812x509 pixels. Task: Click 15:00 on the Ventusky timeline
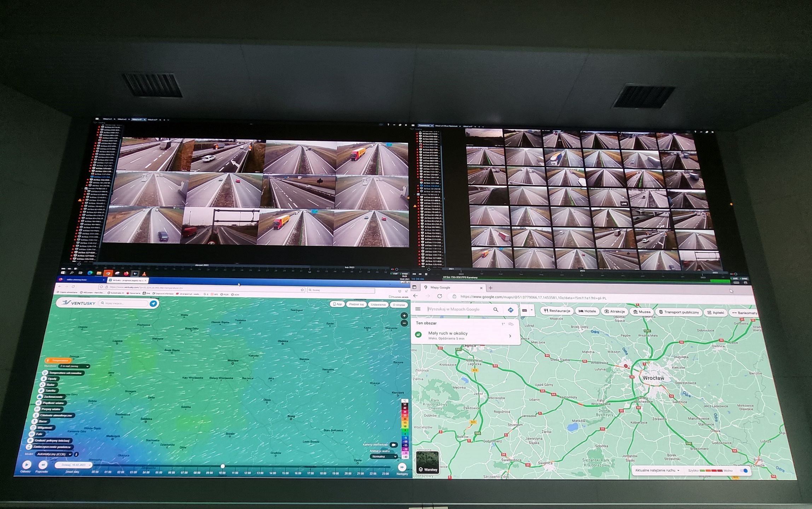[x=285, y=473]
